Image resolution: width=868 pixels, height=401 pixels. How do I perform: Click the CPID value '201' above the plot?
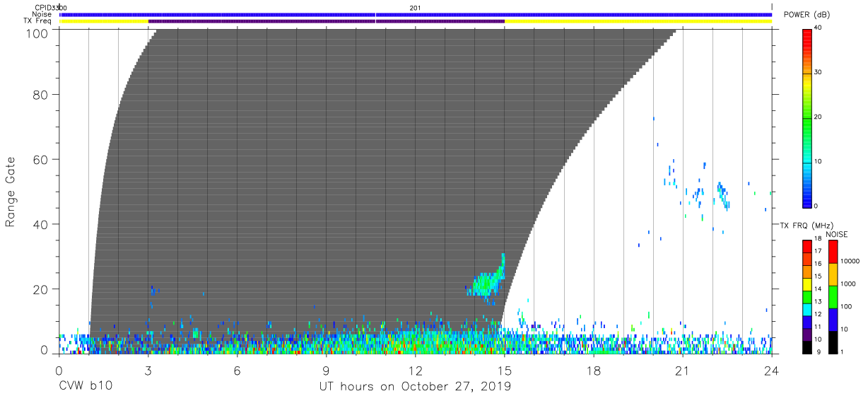click(x=415, y=7)
